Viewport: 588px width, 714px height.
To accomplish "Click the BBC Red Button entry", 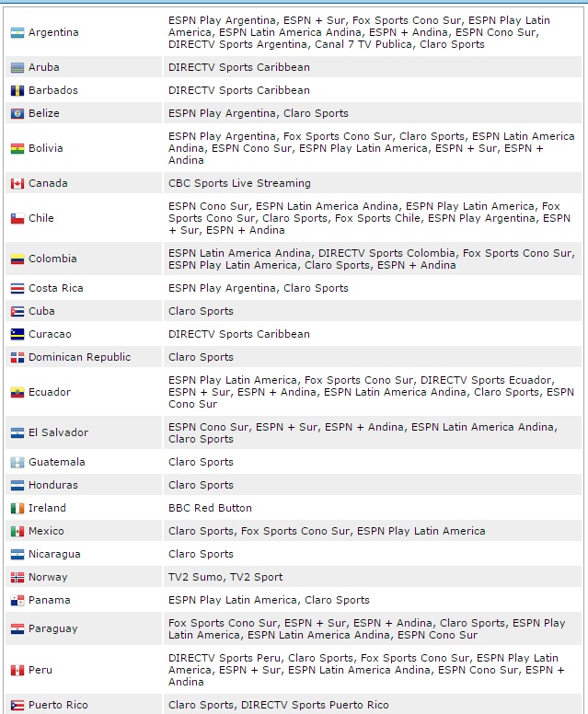I will (x=210, y=508).
